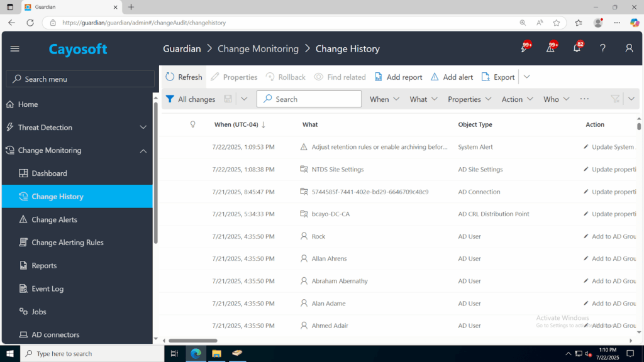
Task: Open the browser zoom magnifier icon
Action: (523, 23)
